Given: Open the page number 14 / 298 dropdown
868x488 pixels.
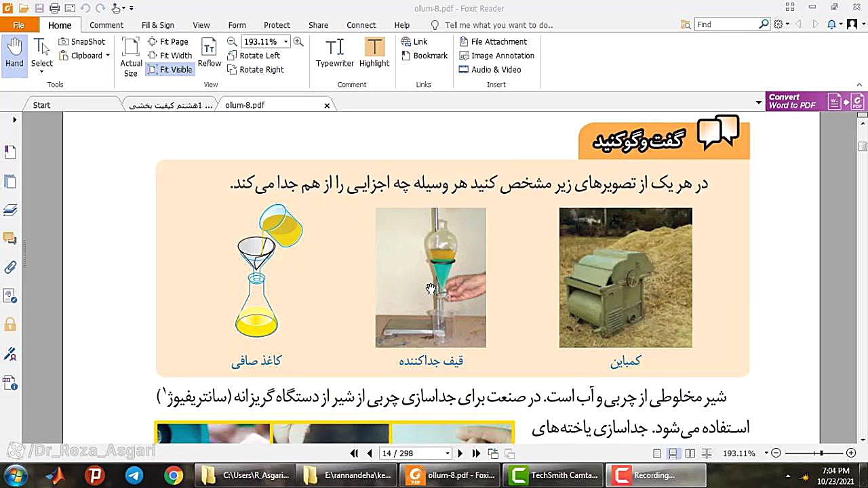Looking at the screenshot, I should [447, 453].
